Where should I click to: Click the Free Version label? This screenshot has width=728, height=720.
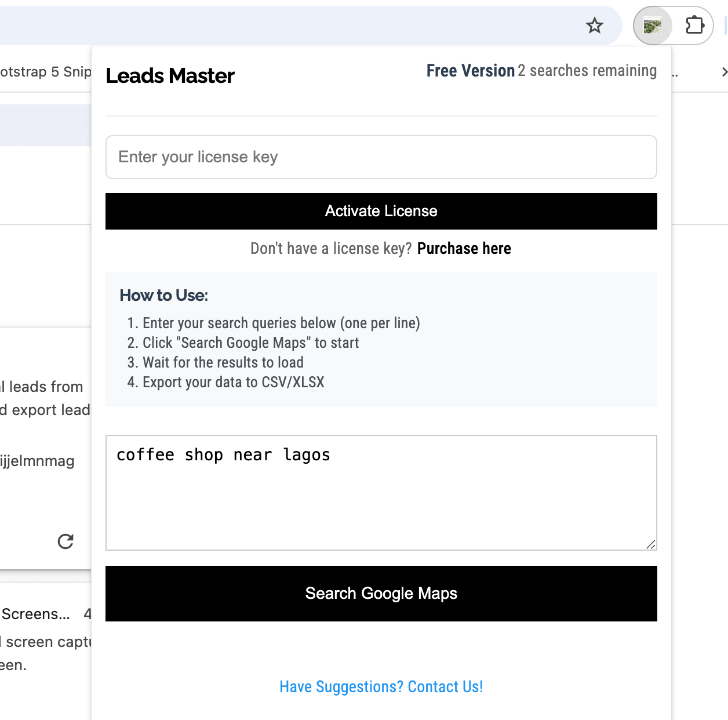470,71
